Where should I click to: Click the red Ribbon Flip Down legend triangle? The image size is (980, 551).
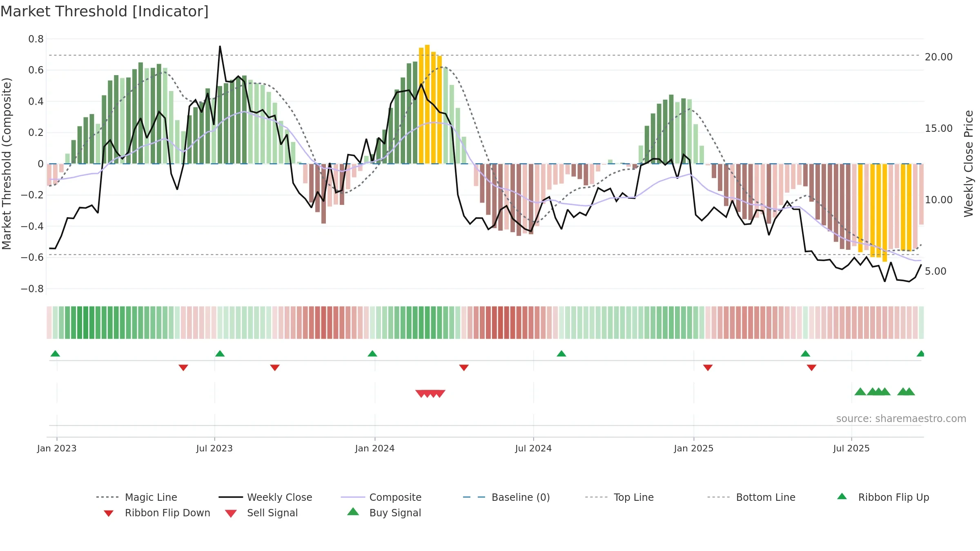(x=109, y=513)
